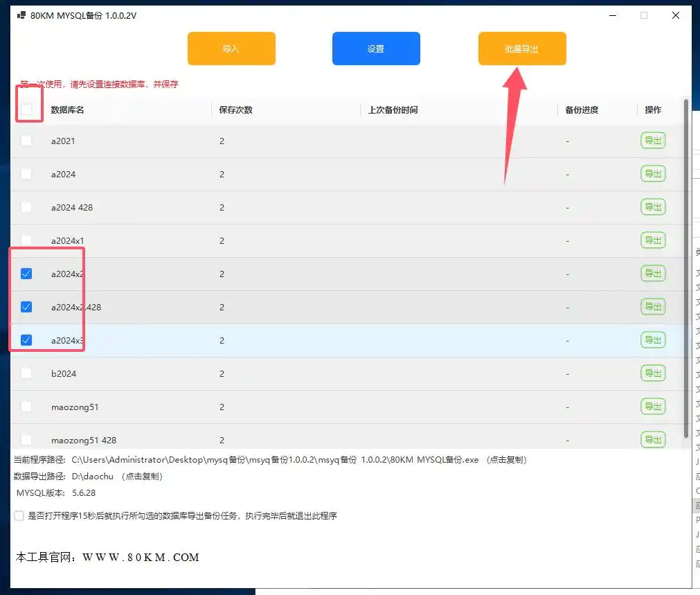Check the box for database b2024
The width and height of the screenshot is (700, 595).
click(x=26, y=373)
